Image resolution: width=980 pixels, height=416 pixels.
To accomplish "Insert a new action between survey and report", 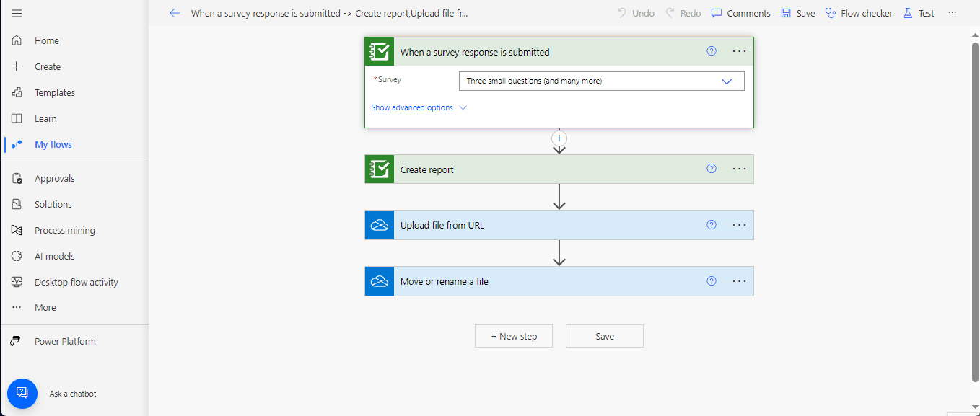I will click(x=559, y=138).
